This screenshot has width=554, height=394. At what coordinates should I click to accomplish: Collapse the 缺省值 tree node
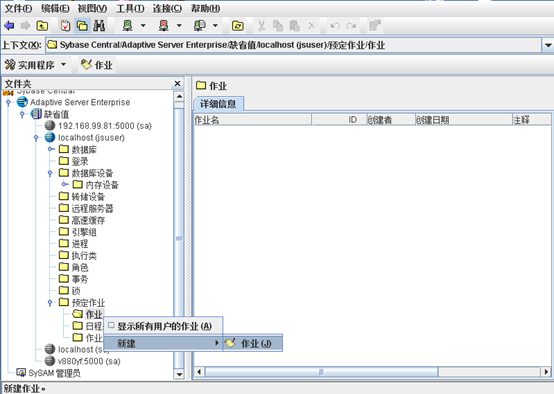coord(22,114)
